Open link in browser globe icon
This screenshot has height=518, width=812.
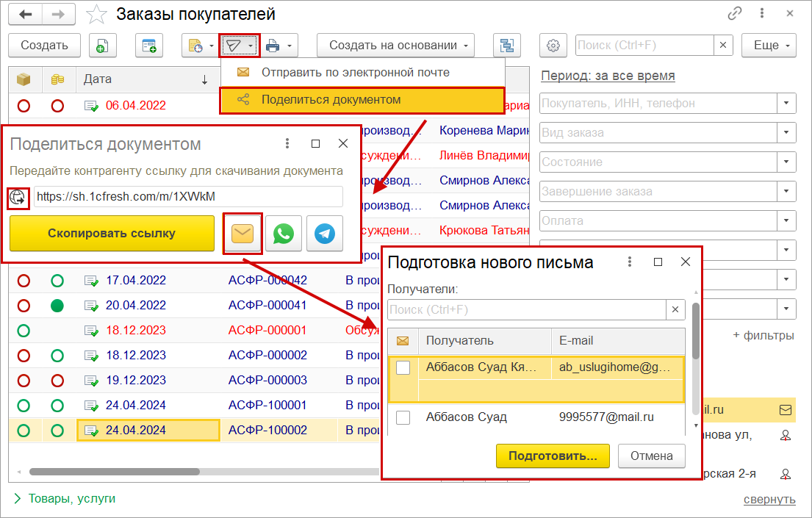[x=18, y=198]
